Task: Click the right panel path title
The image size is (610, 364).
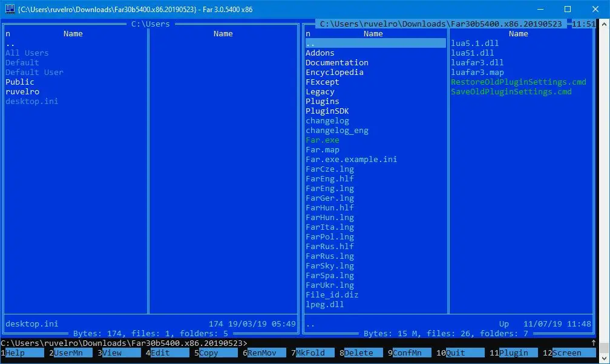Action: click(x=441, y=24)
